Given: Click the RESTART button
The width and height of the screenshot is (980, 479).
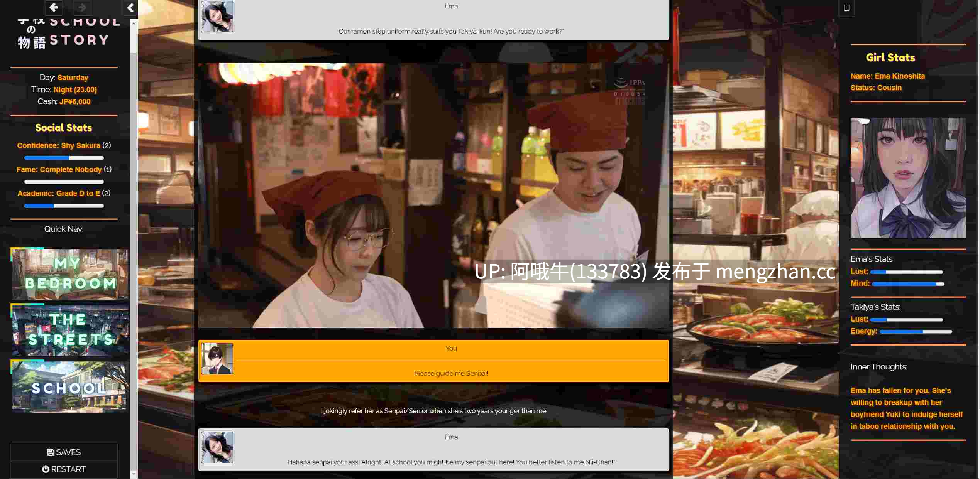Looking at the screenshot, I should [64, 469].
